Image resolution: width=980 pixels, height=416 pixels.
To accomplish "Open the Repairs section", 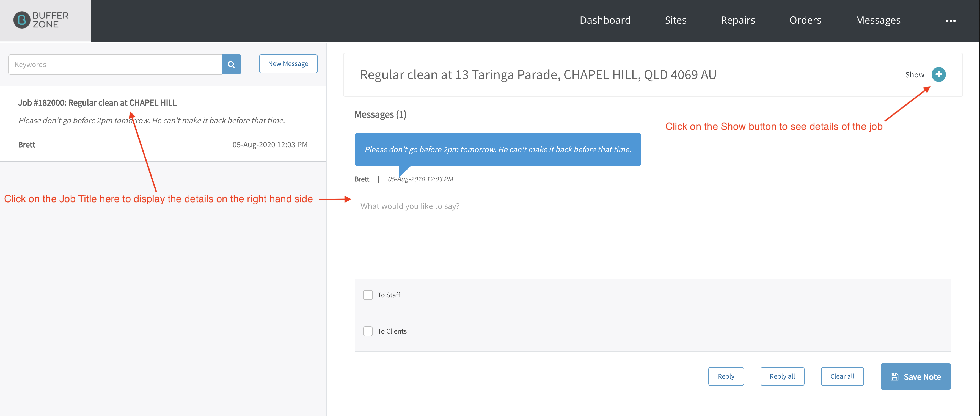I will pos(738,20).
